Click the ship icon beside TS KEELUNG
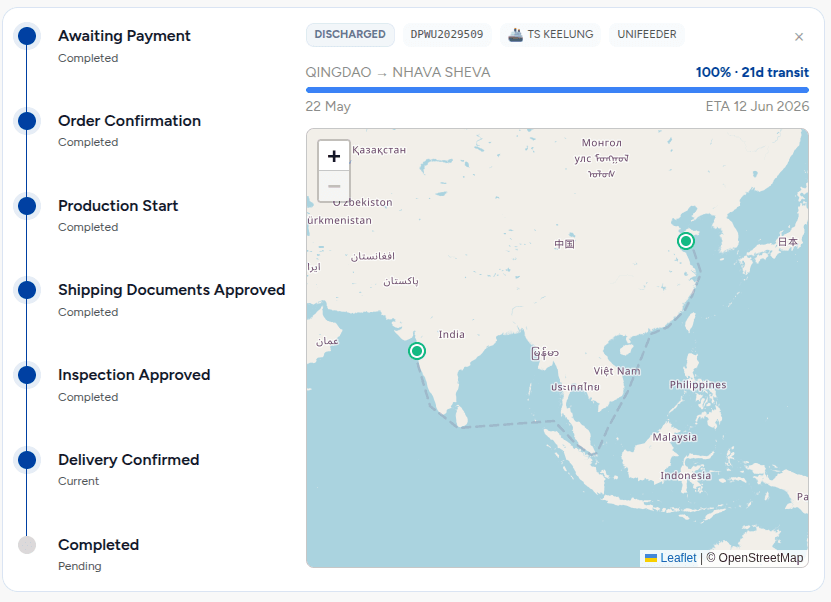This screenshot has width=831, height=602. pos(515,34)
